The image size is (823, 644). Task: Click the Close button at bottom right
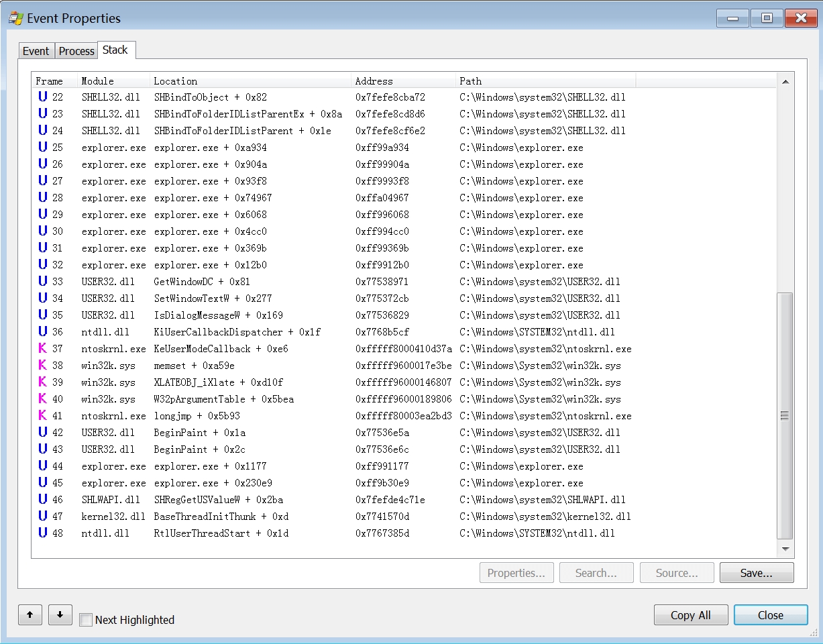click(x=770, y=615)
